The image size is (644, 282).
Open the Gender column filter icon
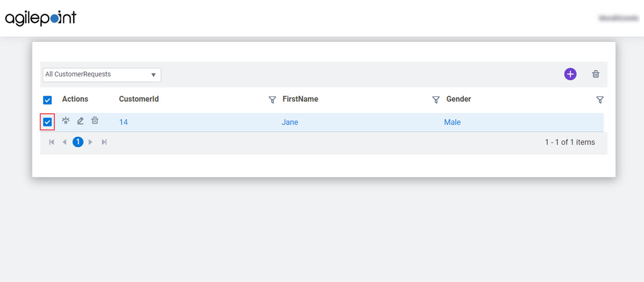[600, 100]
